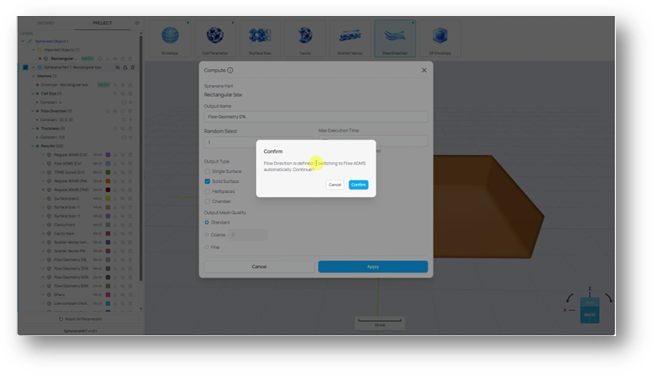The image size is (654, 374).
Task: Enable the Halfspaces output type
Action: pyautogui.click(x=207, y=191)
